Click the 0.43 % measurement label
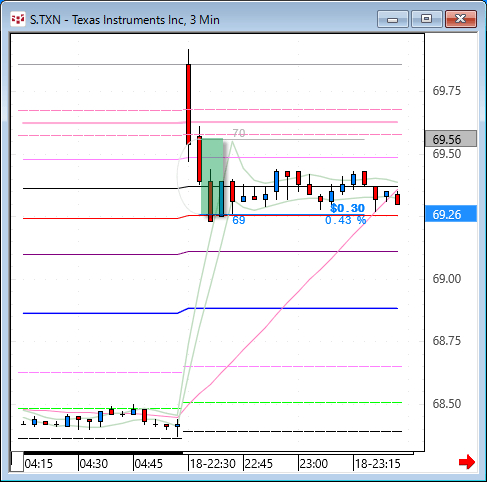 (x=346, y=220)
